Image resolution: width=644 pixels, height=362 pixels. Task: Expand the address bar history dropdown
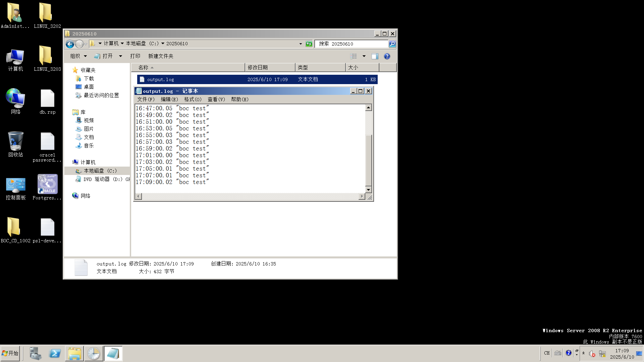coord(301,44)
